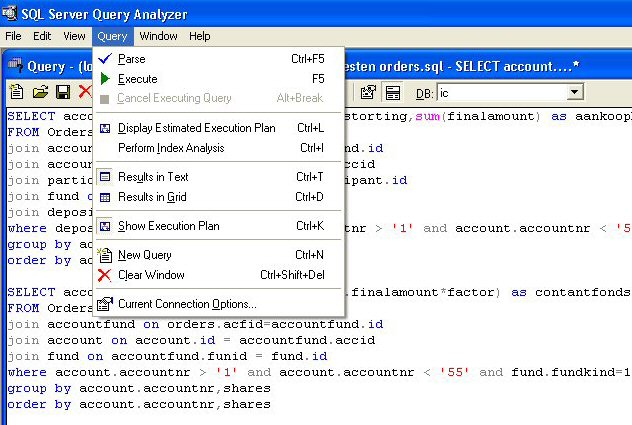The image size is (632, 425).
Task: Open the View menu
Action: coord(74,36)
